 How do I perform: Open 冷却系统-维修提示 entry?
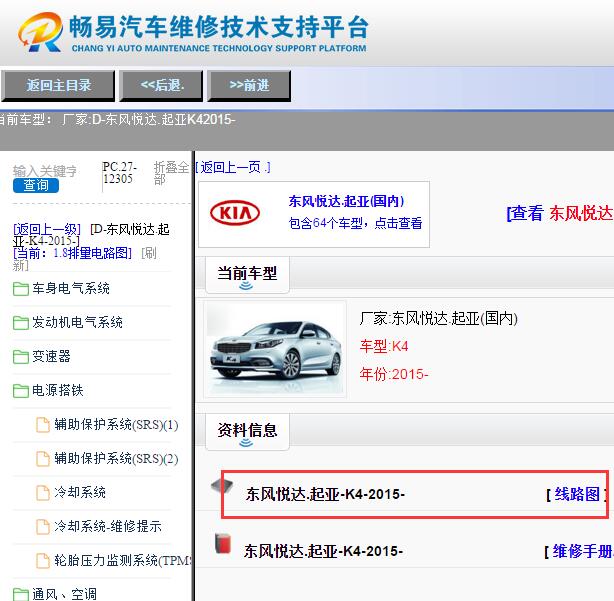(108, 527)
